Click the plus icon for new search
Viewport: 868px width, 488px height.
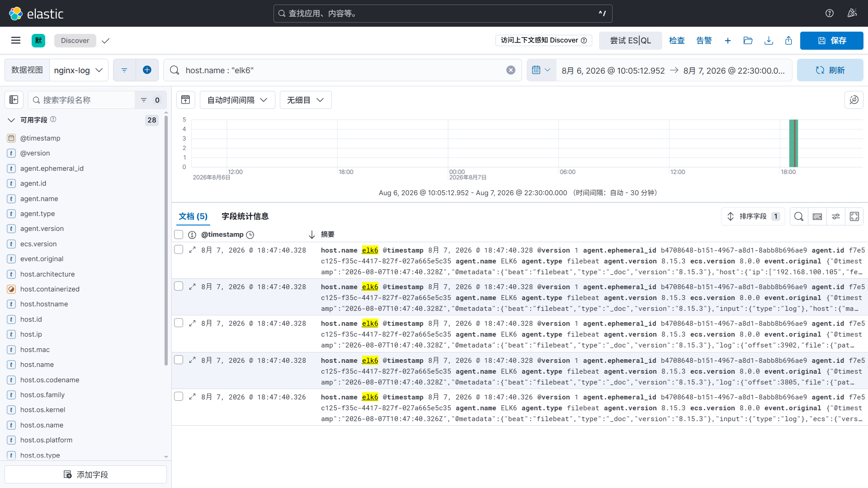728,41
